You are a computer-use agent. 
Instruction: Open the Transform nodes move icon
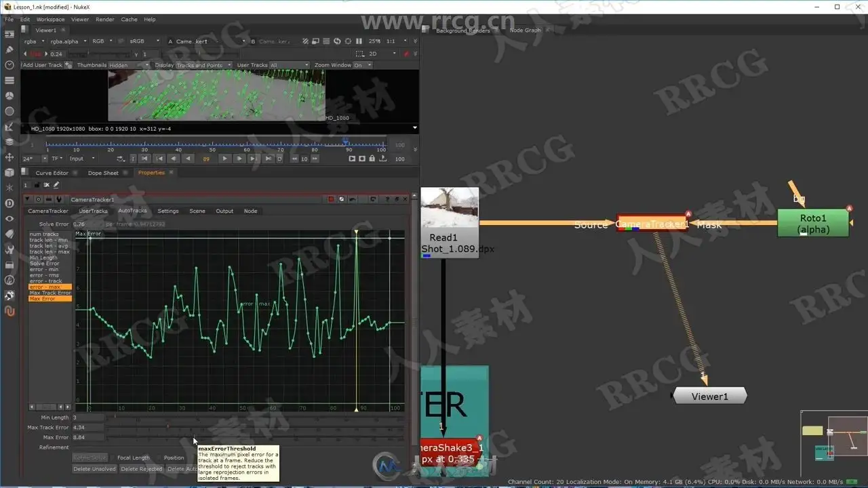tap(9, 157)
